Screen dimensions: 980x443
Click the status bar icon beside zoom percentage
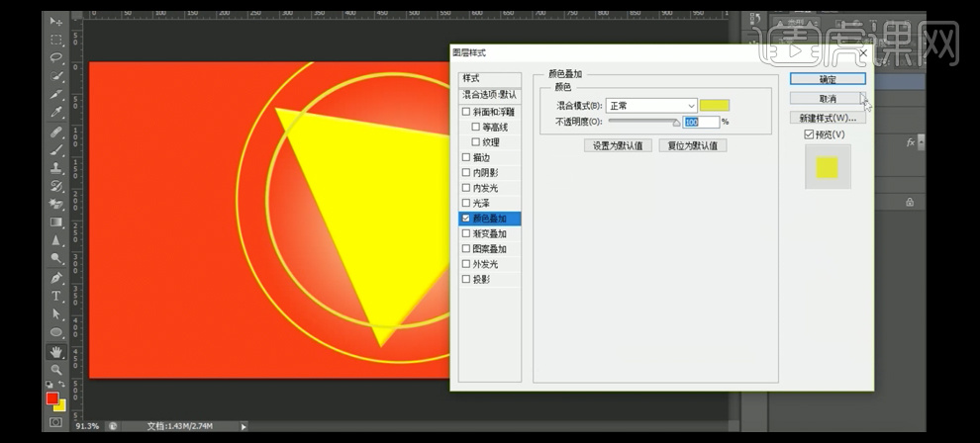(113, 426)
